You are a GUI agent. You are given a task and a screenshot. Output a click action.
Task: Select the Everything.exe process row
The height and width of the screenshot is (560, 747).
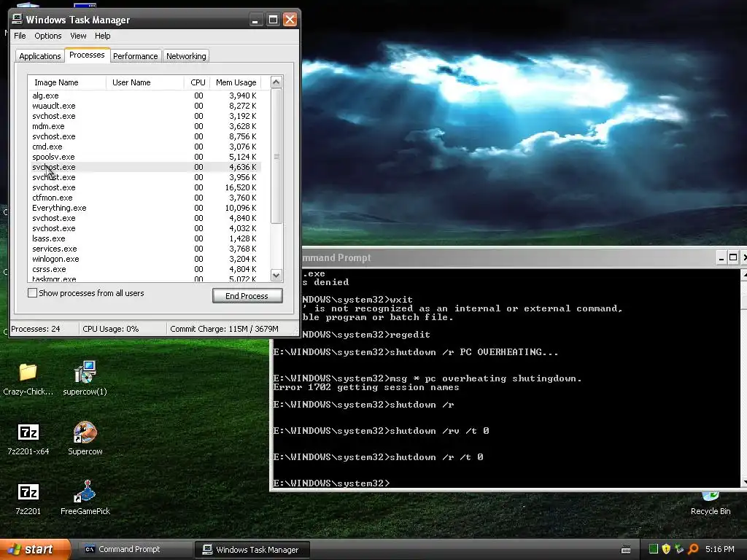(145, 208)
